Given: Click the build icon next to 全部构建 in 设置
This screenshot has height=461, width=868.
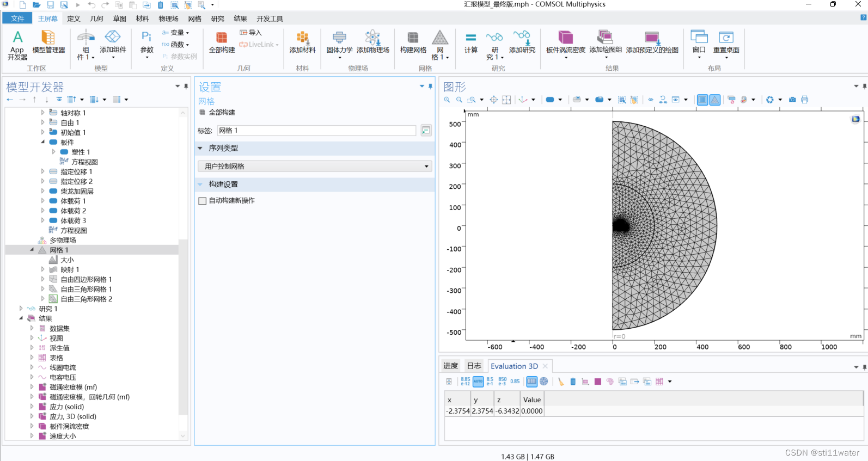Looking at the screenshot, I should pos(203,112).
